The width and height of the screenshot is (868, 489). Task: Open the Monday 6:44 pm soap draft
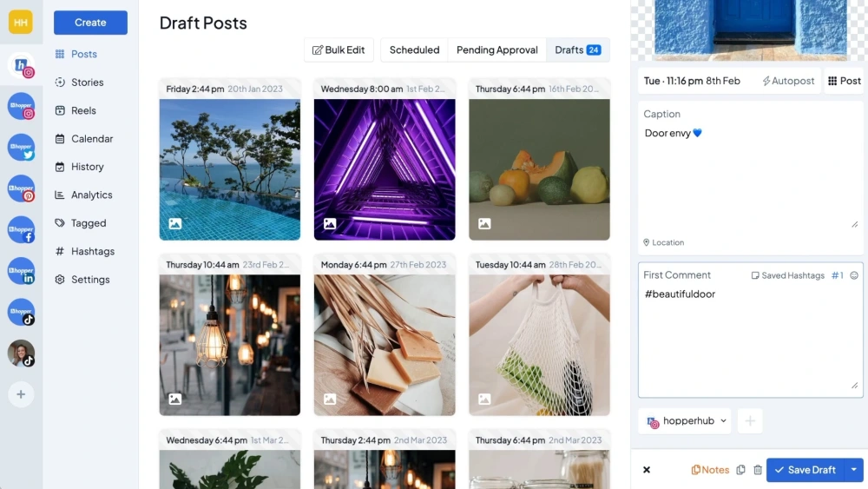pyautogui.click(x=385, y=335)
